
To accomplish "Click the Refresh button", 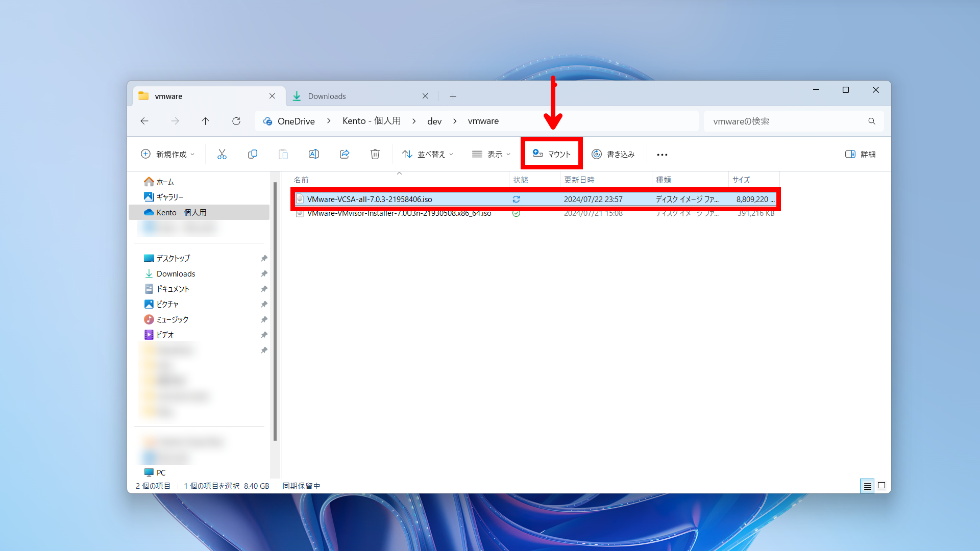I will pyautogui.click(x=236, y=121).
